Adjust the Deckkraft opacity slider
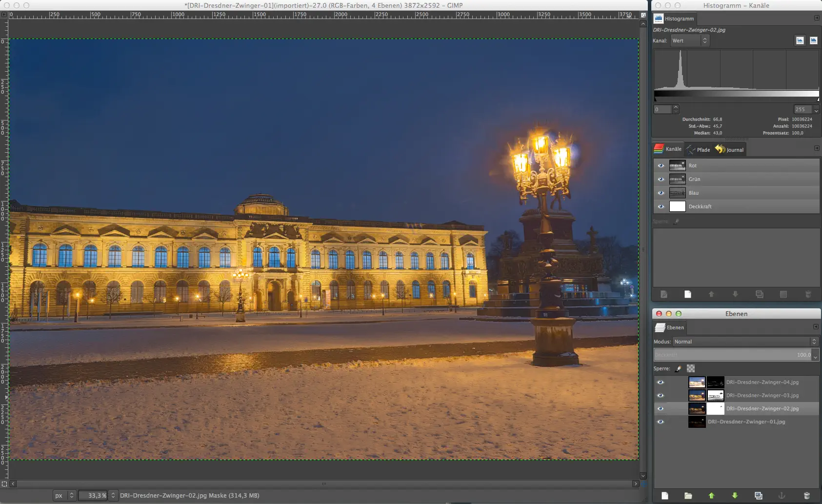This screenshot has height=504, width=822. click(x=732, y=355)
